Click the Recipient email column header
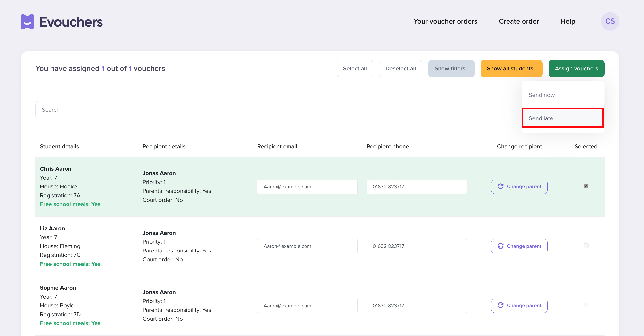This screenshot has width=644, height=336. click(277, 146)
